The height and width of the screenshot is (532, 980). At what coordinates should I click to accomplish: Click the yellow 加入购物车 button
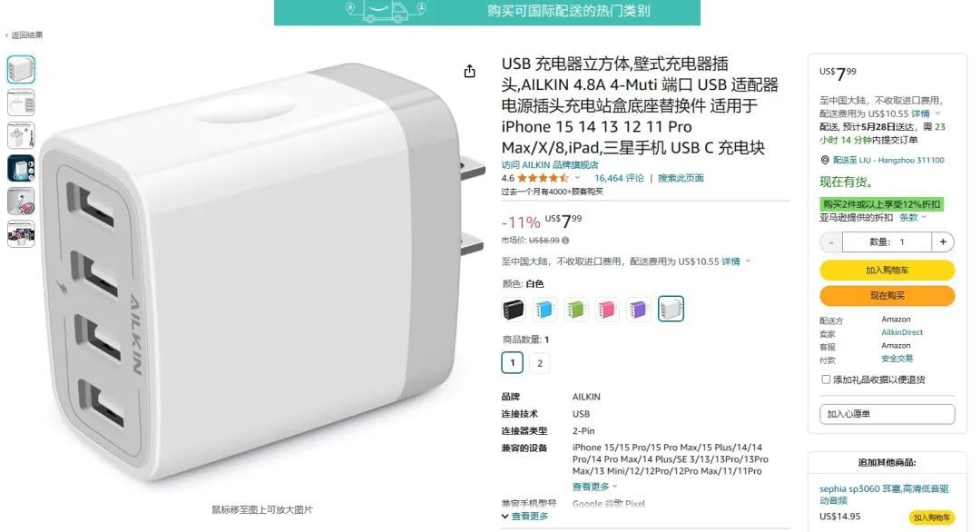click(x=887, y=270)
